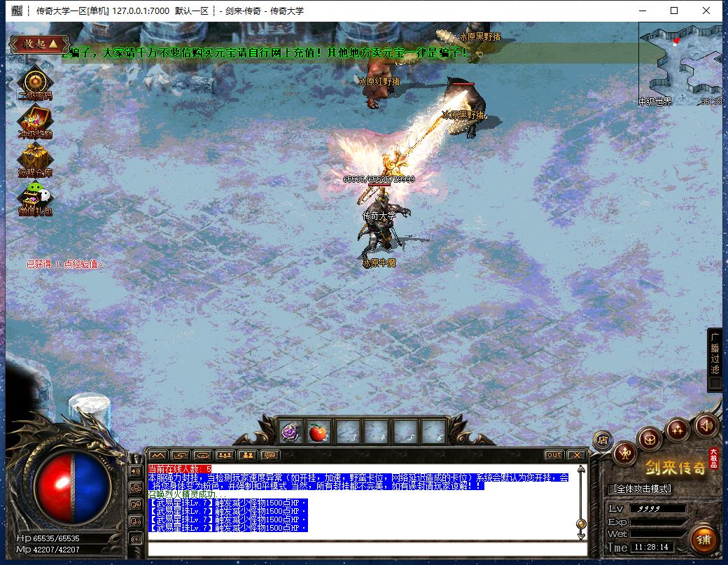Open the 远程仓库 remote warehouse icon

(x=35, y=160)
